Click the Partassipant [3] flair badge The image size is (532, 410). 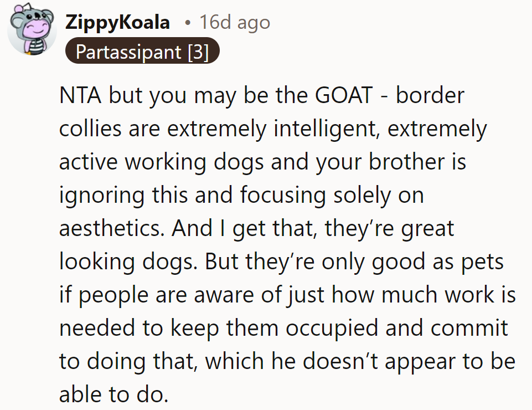pos(142,52)
